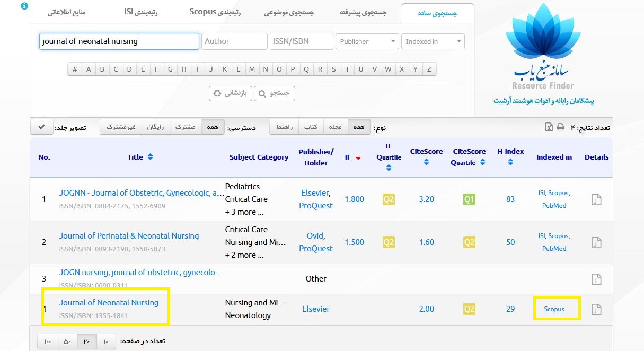The width and height of the screenshot is (644, 351).
Task: Filter by the # symbol button
Action: [75, 69]
